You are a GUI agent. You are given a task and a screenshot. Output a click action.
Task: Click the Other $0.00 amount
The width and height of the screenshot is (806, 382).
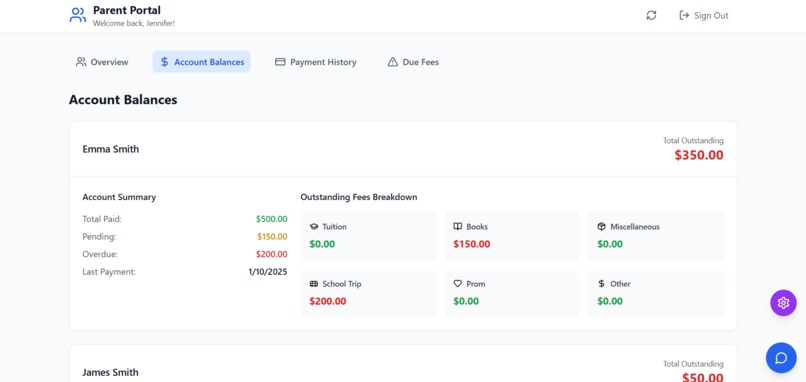coord(610,301)
